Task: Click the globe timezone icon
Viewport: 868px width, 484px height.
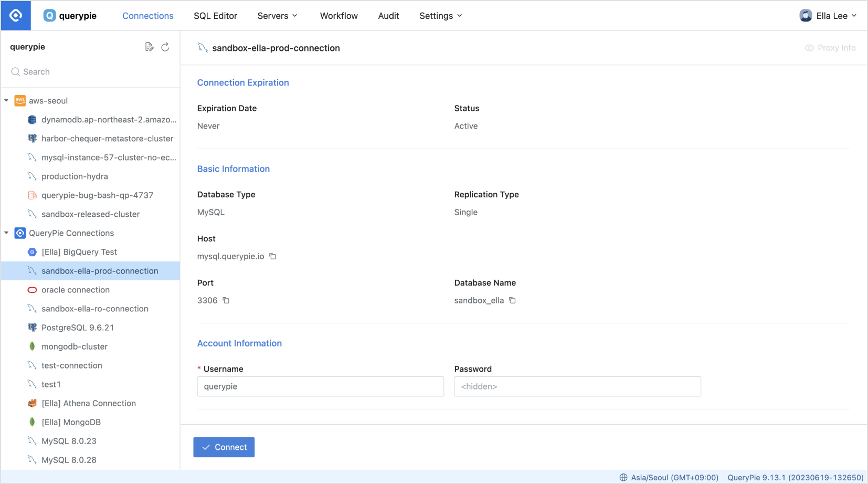Action: 623,478
